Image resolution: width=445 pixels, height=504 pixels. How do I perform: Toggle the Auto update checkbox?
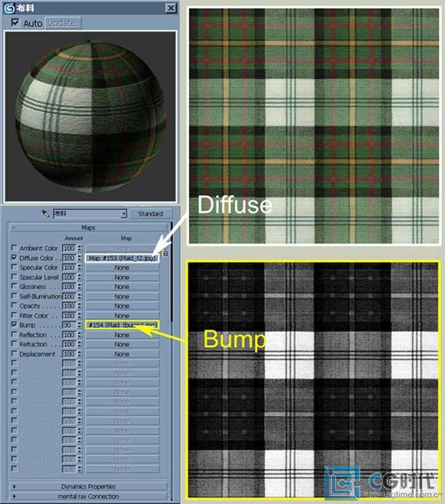pos(15,23)
